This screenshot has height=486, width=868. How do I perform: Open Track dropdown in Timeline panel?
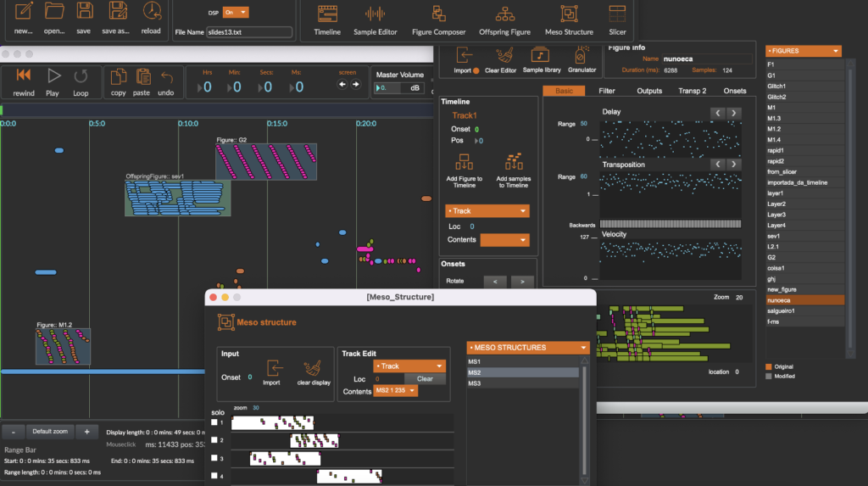[487, 211]
